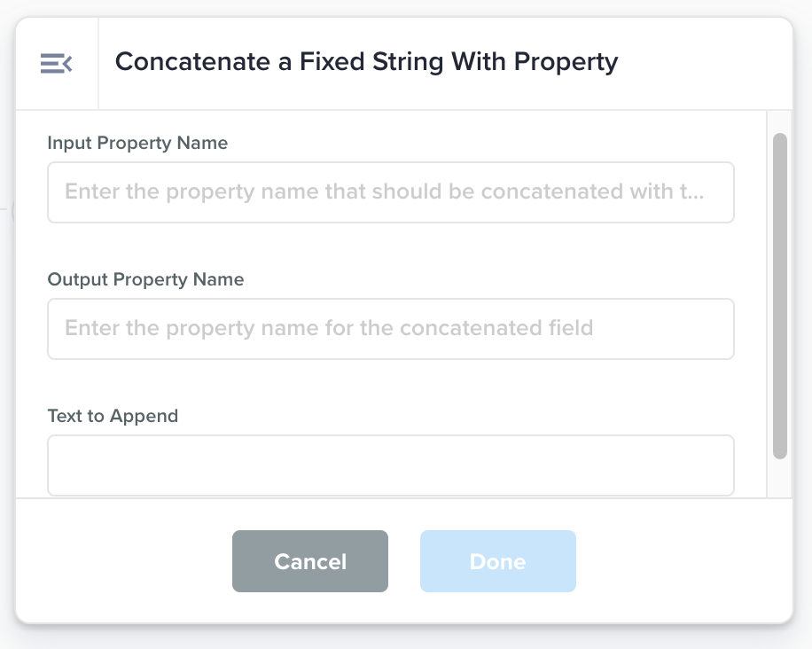Click the empty footer area right of Done
The image size is (812, 649).
(x=683, y=561)
